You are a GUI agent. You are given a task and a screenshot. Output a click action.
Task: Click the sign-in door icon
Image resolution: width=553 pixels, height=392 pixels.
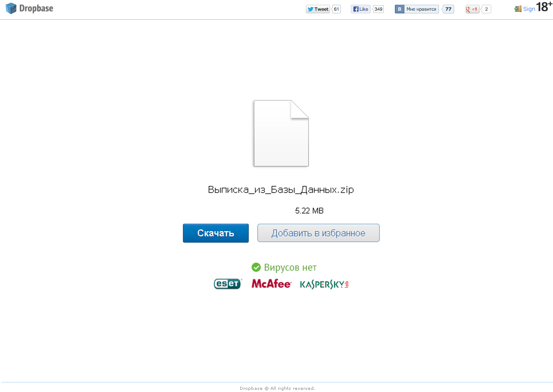pos(518,9)
